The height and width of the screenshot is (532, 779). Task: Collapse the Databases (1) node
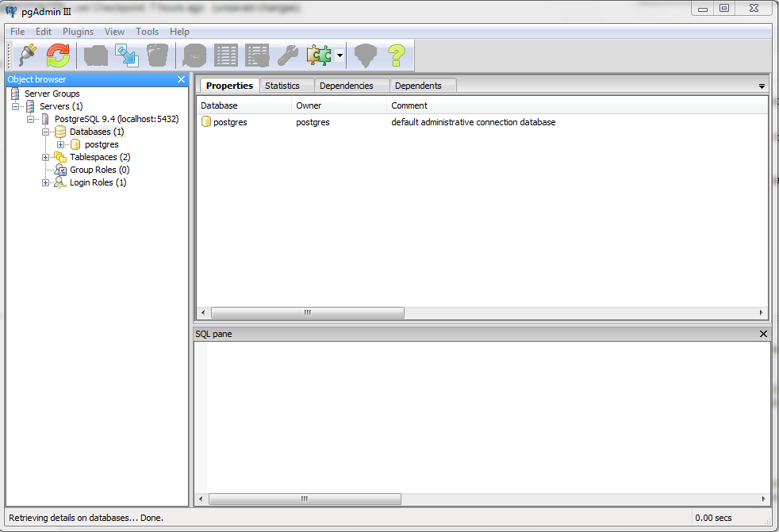coord(46,132)
